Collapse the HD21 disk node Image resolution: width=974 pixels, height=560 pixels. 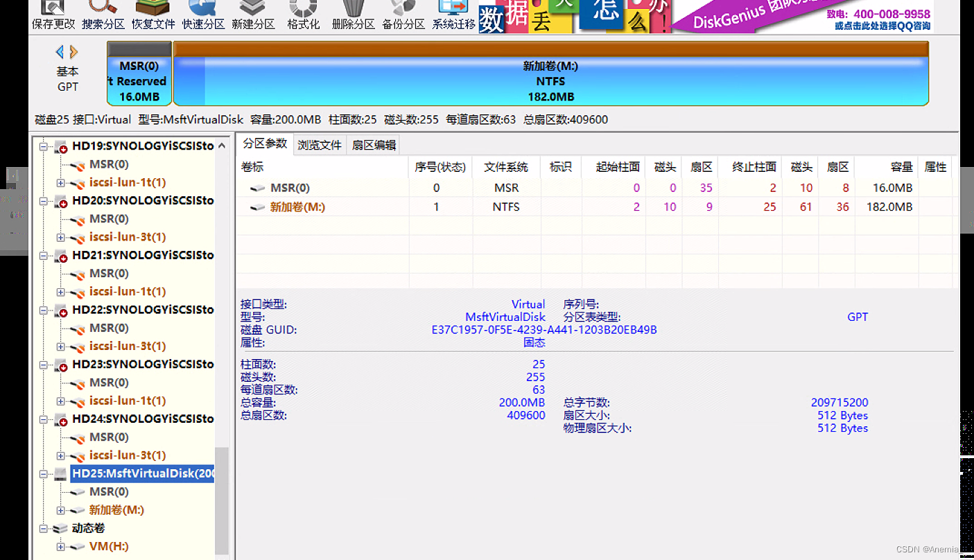pos(43,256)
